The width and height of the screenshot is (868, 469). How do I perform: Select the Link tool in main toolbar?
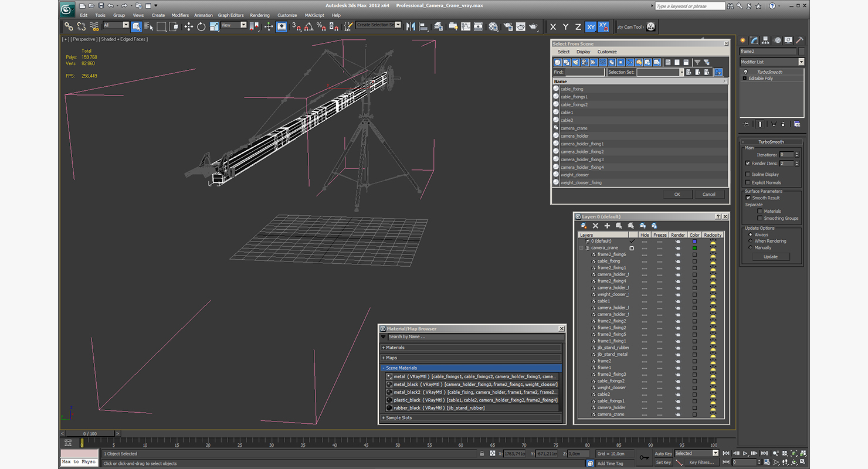(69, 26)
